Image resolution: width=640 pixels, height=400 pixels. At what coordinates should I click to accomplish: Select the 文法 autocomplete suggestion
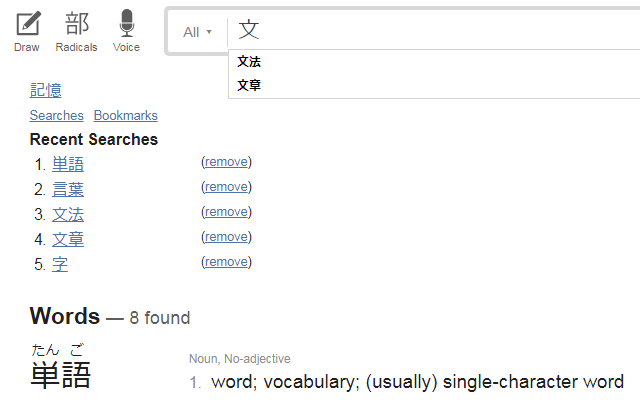coord(434,62)
